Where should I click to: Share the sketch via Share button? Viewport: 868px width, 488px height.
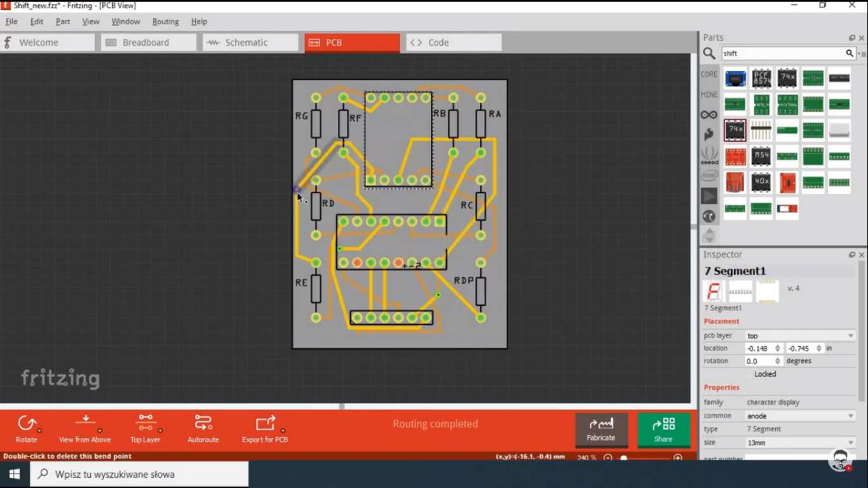[663, 430]
